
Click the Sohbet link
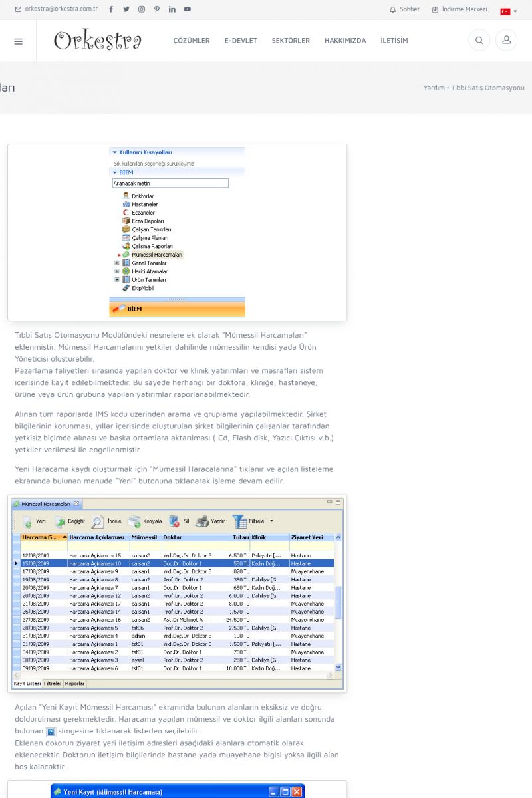click(x=404, y=9)
